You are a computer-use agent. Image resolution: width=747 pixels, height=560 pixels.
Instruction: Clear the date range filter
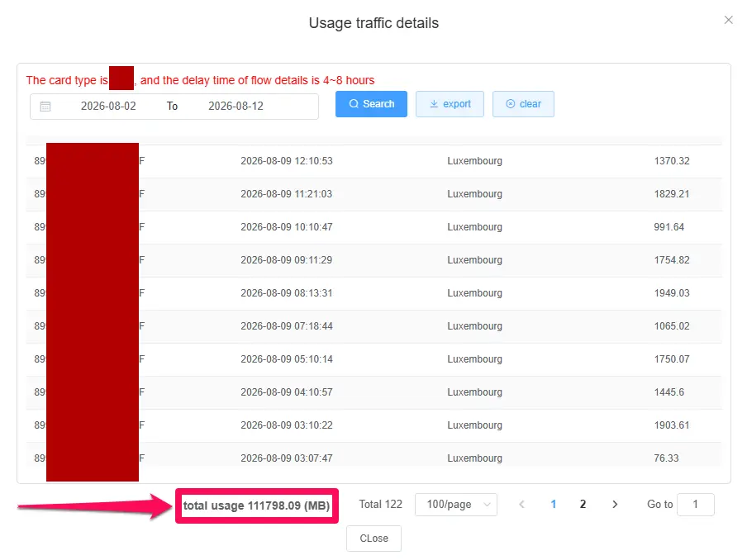click(523, 104)
